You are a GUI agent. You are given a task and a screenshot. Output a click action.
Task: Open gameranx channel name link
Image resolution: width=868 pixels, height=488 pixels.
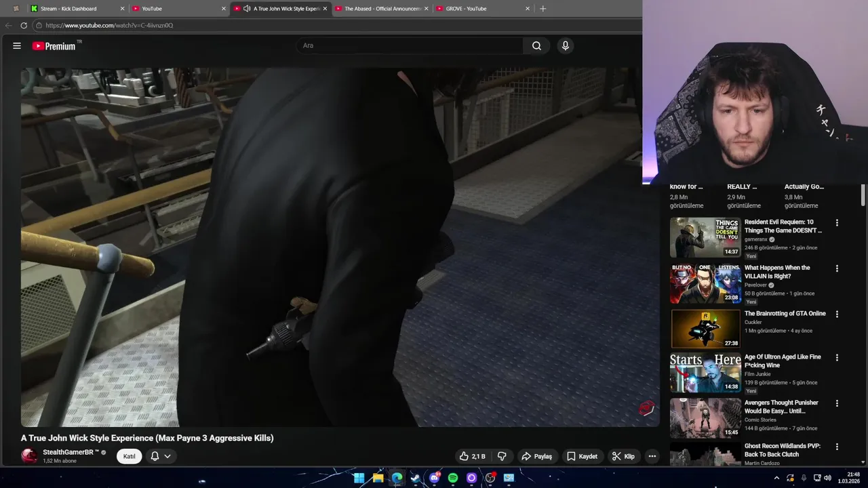[755, 239]
